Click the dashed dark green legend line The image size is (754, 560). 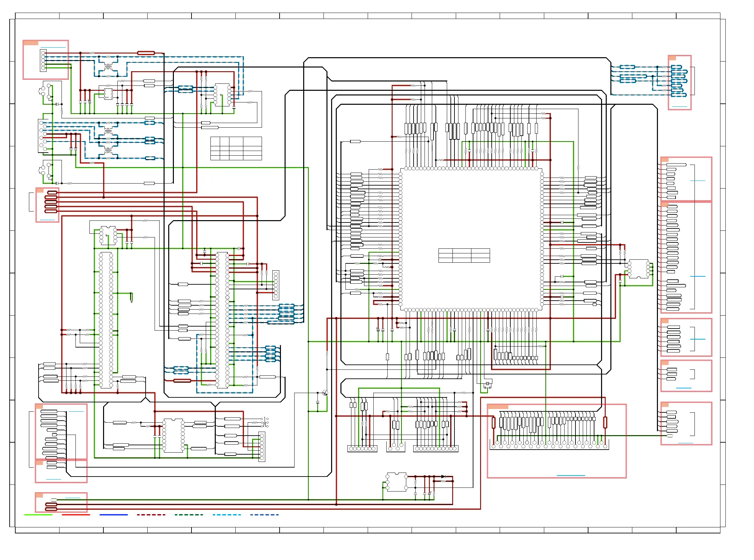coord(189,514)
